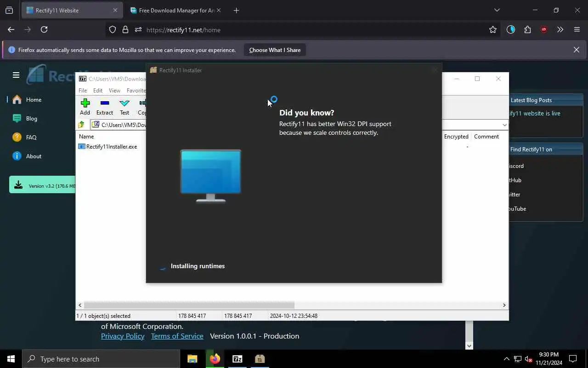The image size is (588, 368).
Task: Open Windows Start menu
Action: point(11,359)
